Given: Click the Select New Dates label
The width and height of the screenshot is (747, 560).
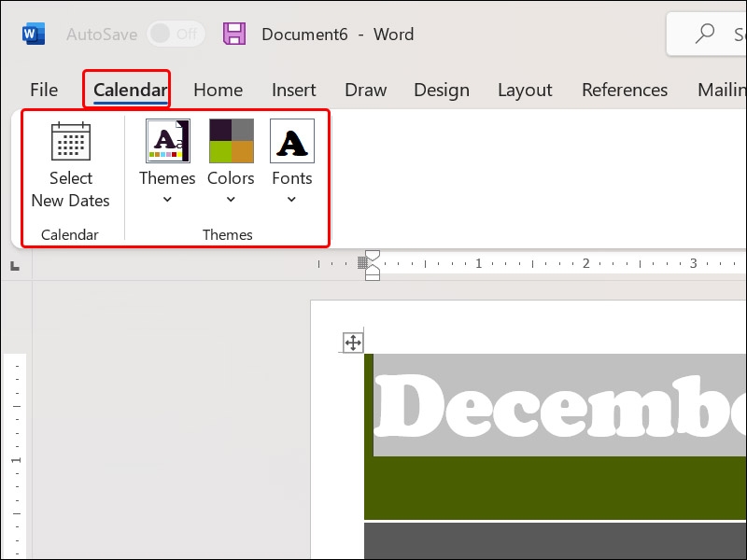Looking at the screenshot, I should pyautogui.click(x=71, y=189).
